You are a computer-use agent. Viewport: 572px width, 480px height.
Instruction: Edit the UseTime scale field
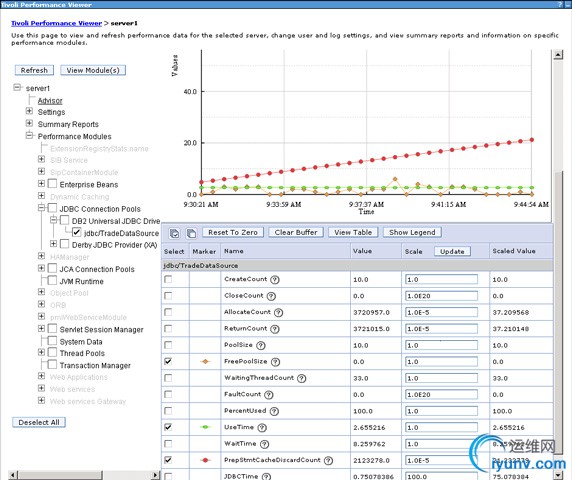[441, 427]
